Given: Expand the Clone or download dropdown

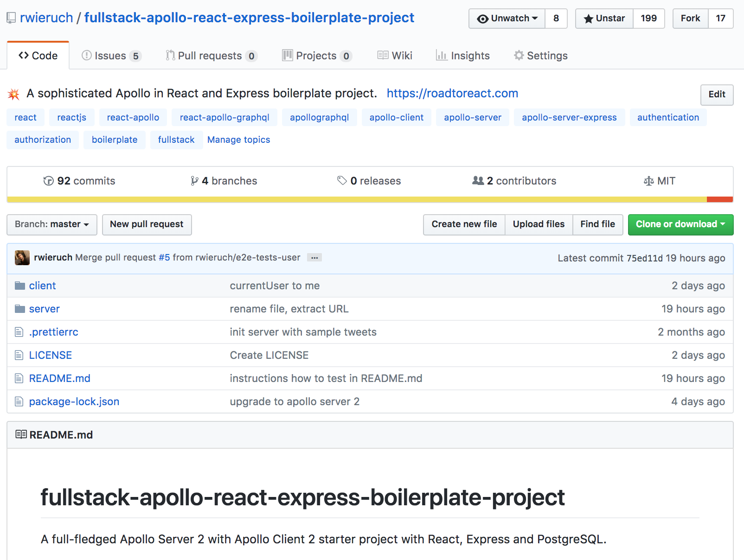Looking at the screenshot, I should tap(680, 224).
